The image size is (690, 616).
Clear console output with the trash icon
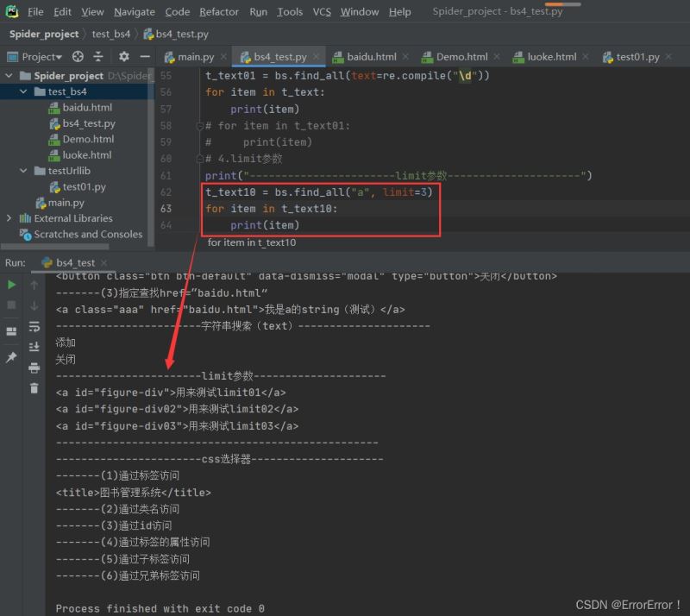(x=34, y=388)
